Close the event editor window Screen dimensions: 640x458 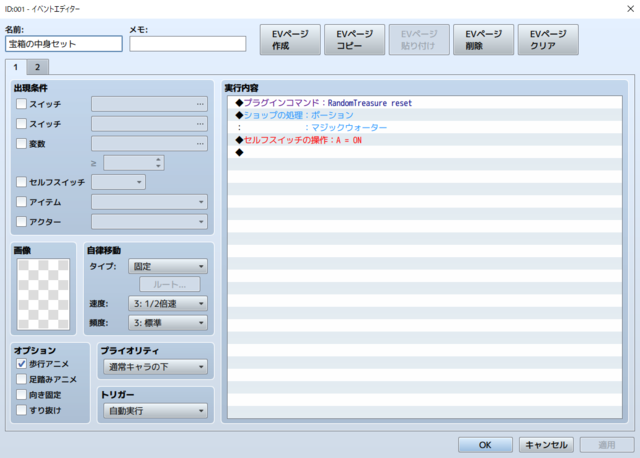[630, 9]
